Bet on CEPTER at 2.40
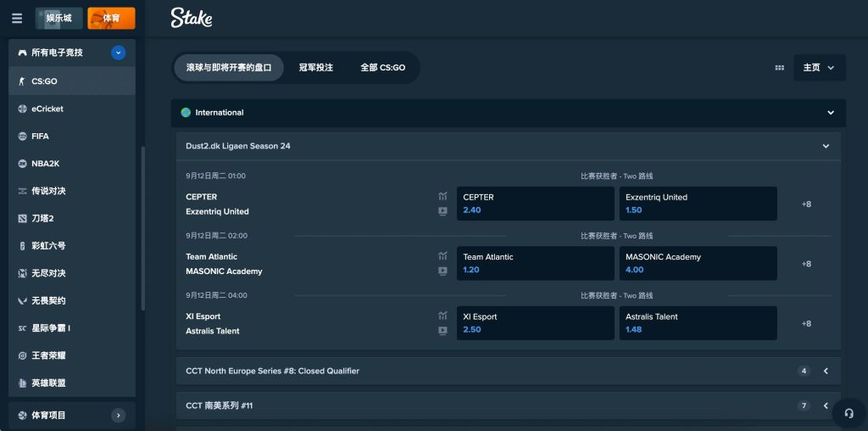The height and width of the screenshot is (431, 868). pos(536,204)
